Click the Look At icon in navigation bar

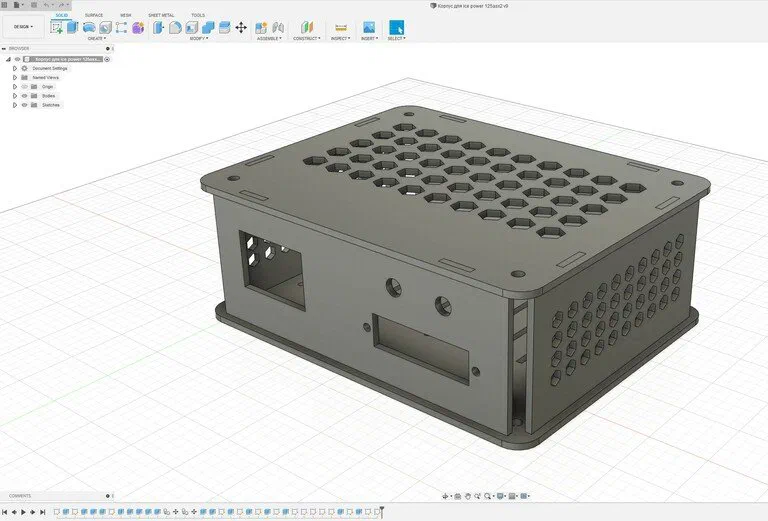(457, 496)
